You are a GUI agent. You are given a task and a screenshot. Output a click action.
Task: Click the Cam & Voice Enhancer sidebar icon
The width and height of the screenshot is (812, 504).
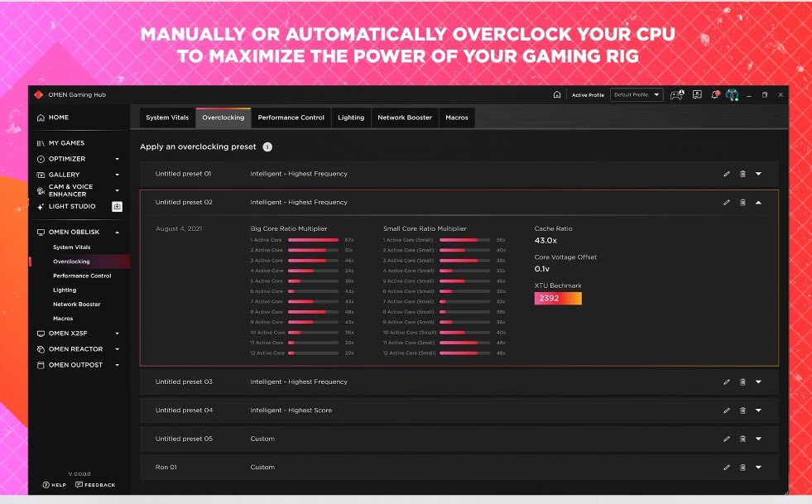(41, 190)
